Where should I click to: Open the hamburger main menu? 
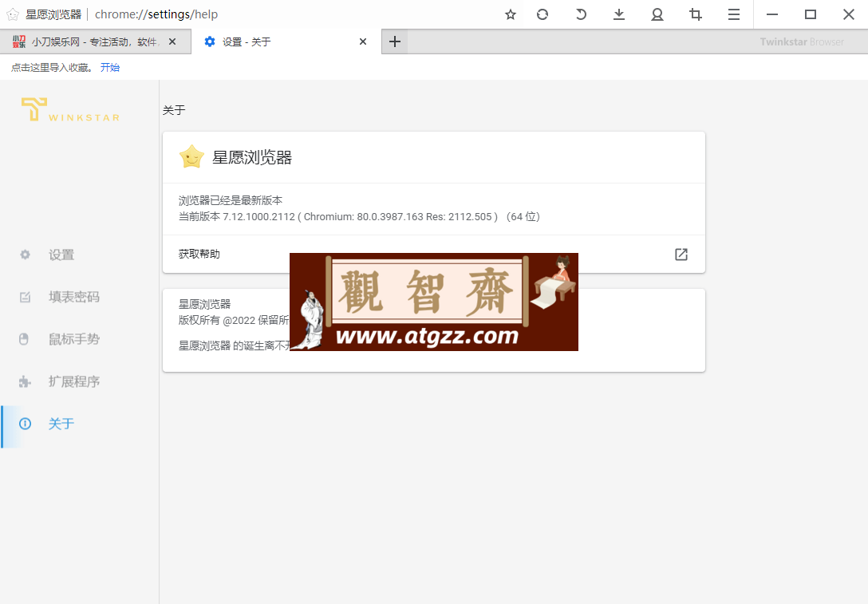(x=733, y=14)
